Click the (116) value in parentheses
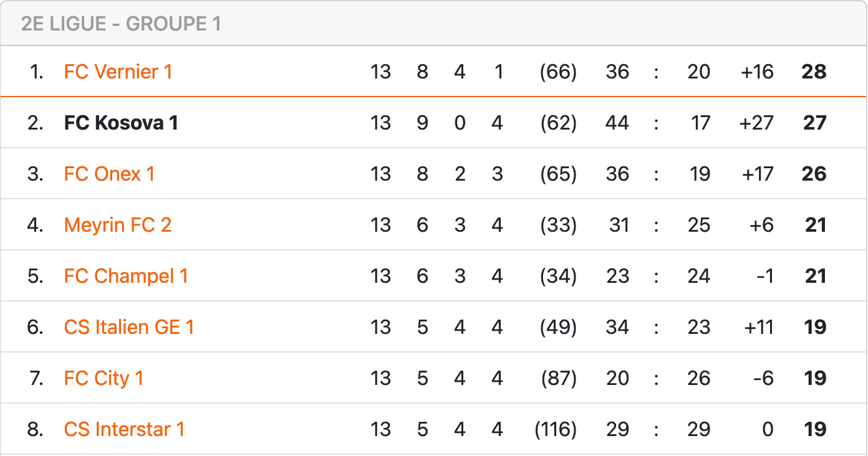The width and height of the screenshot is (868, 456). point(556,429)
